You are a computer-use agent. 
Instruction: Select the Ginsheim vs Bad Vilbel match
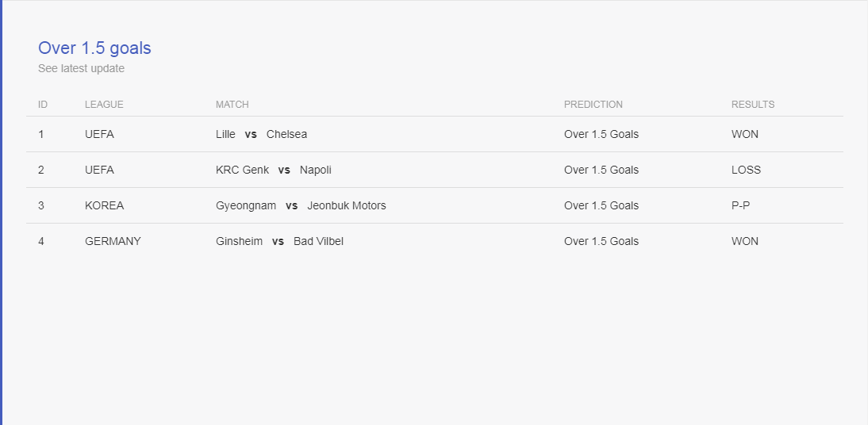279,241
